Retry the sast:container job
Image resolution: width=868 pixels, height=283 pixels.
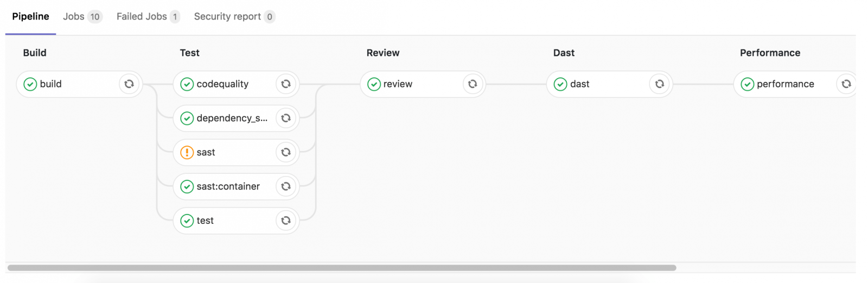coord(286,186)
